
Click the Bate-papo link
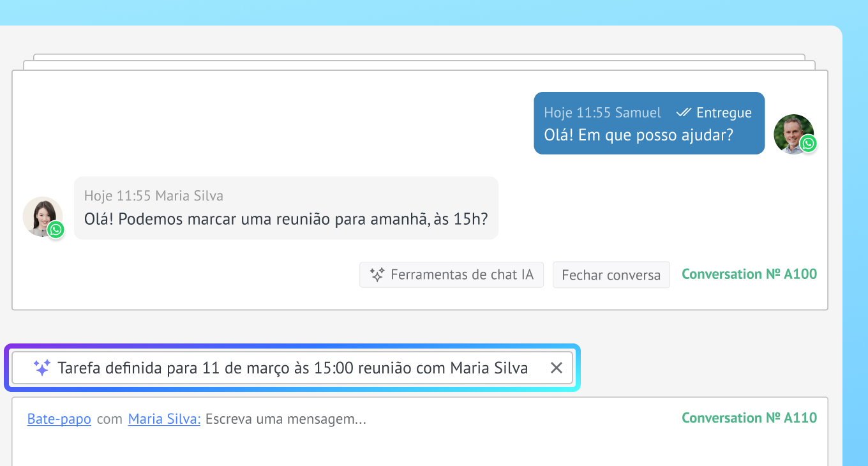pyautogui.click(x=59, y=419)
